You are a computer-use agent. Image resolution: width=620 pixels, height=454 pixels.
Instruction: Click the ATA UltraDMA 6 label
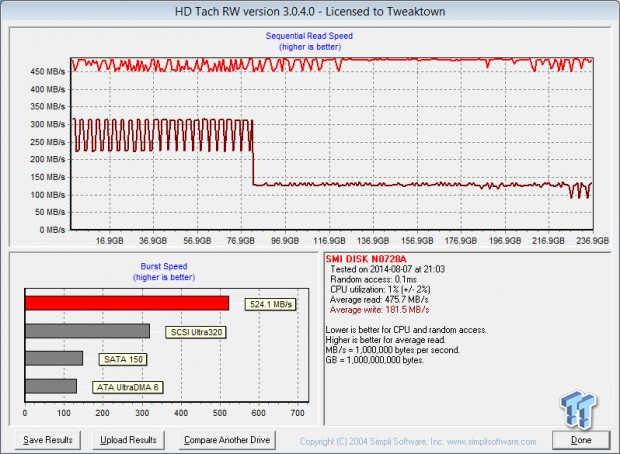[x=127, y=387]
